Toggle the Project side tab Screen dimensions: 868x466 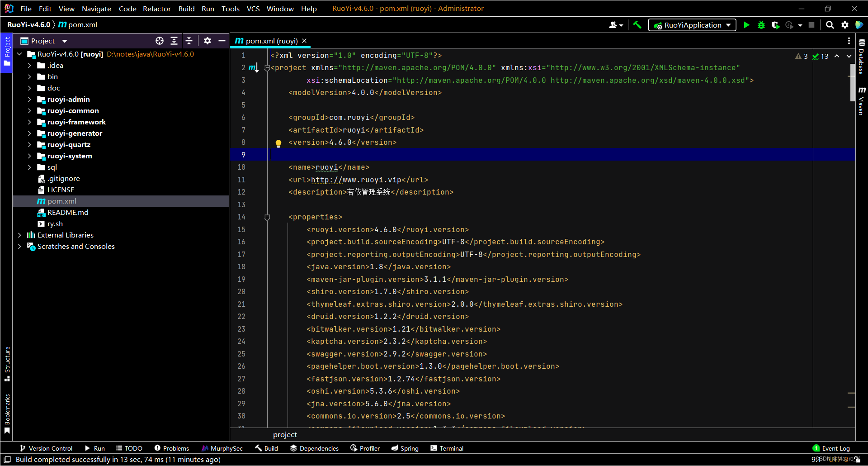7,52
